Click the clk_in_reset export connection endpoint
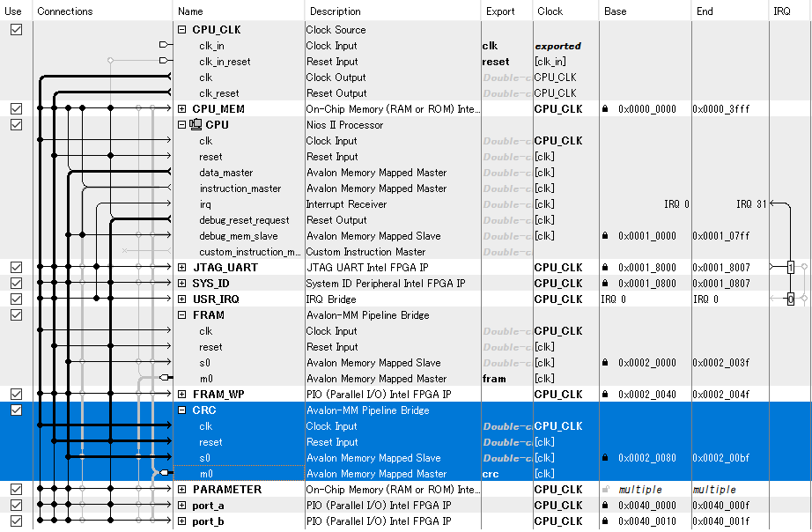Screen dimensions: 812x532 pyautogui.click(x=164, y=61)
